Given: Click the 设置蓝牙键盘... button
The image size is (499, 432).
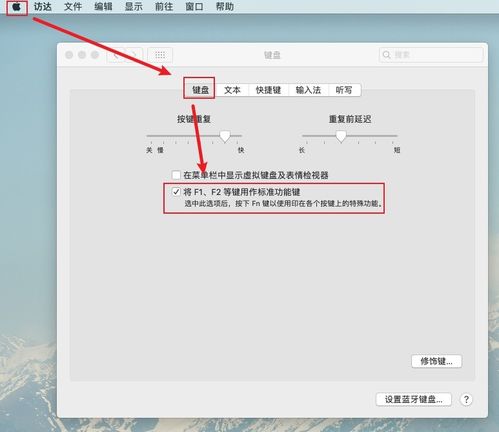Looking at the screenshot, I should (414, 399).
